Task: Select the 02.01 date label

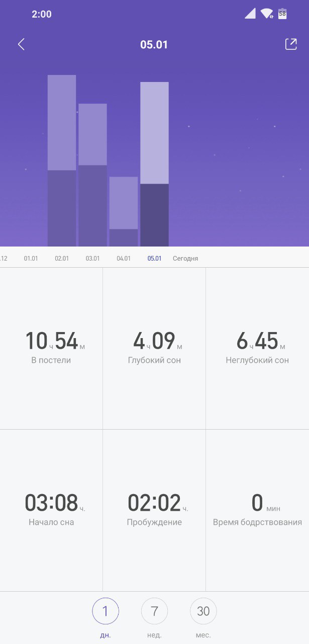Action: click(62, 259)
